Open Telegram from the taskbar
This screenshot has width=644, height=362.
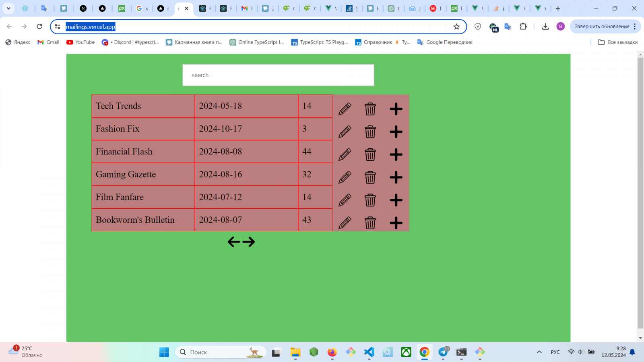tap(443, 352)
